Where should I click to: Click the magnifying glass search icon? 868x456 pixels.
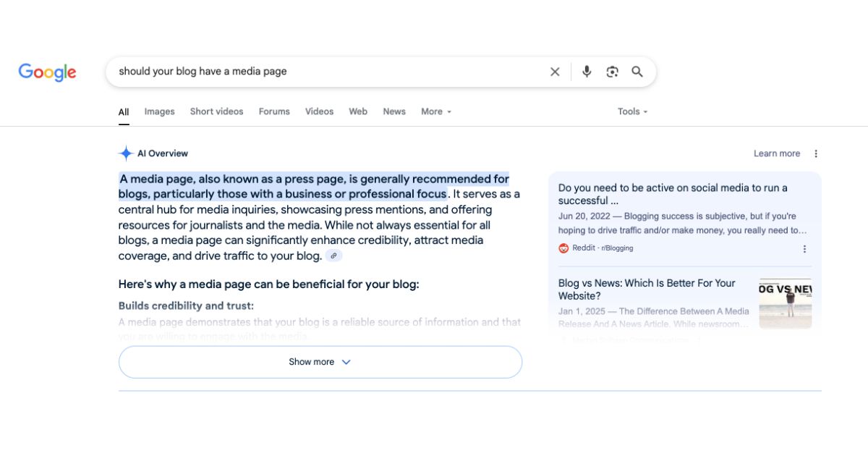tap(637, 72)
